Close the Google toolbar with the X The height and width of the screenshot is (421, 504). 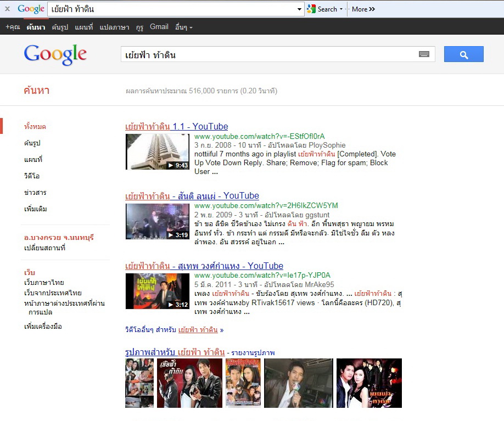tap(7, 9)
